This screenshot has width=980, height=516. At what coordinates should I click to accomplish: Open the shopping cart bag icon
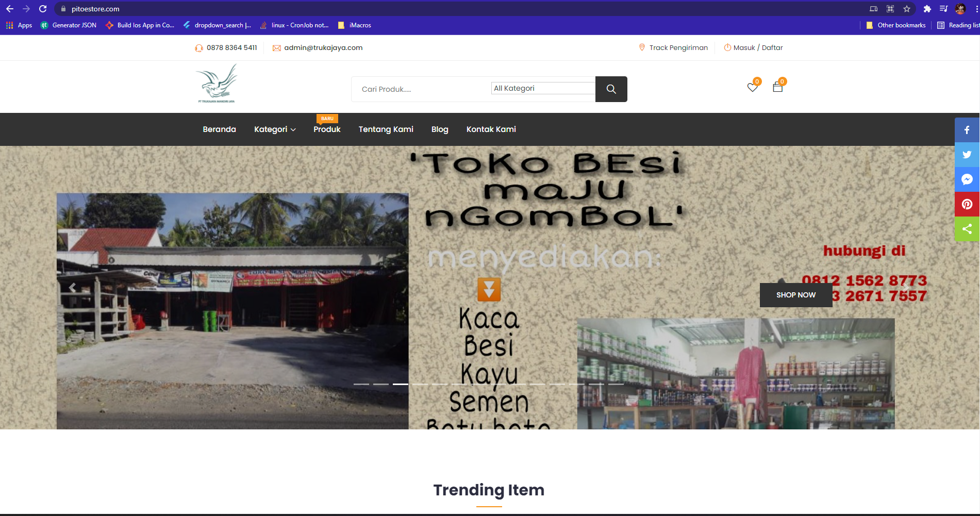[777, 88]
